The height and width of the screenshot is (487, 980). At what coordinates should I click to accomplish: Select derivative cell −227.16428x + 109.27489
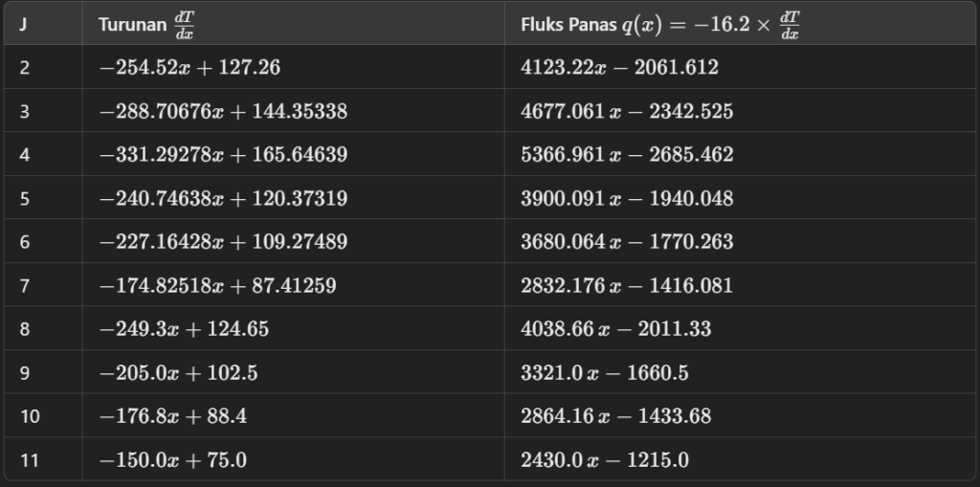tap(223, 242)
